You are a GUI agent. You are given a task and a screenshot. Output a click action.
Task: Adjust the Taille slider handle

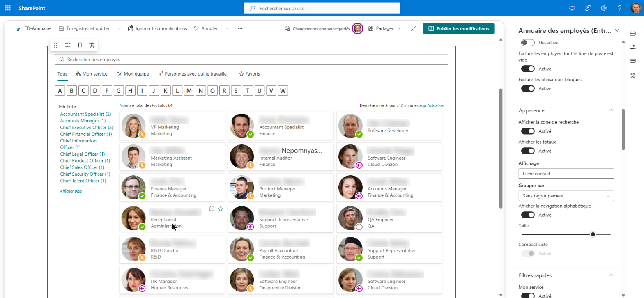(x=593, y=234)
